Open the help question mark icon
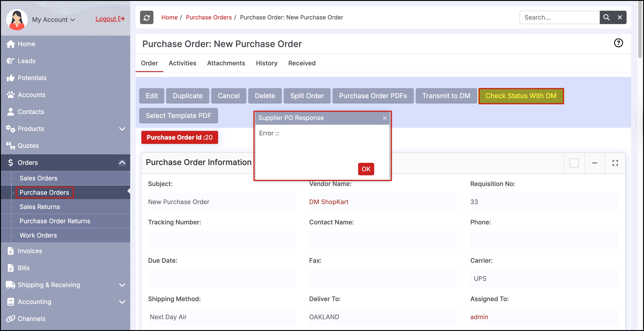 (x=618, y=43)
